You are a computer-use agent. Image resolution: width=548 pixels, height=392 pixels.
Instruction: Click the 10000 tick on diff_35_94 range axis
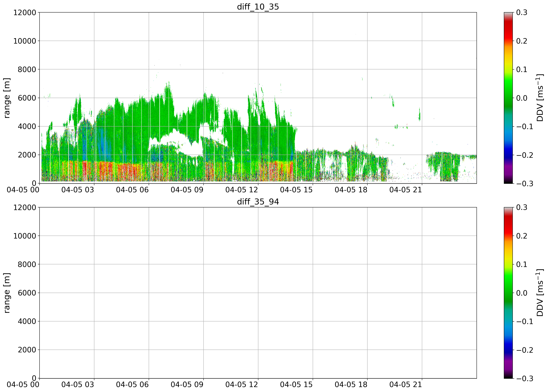coord(25,236)
